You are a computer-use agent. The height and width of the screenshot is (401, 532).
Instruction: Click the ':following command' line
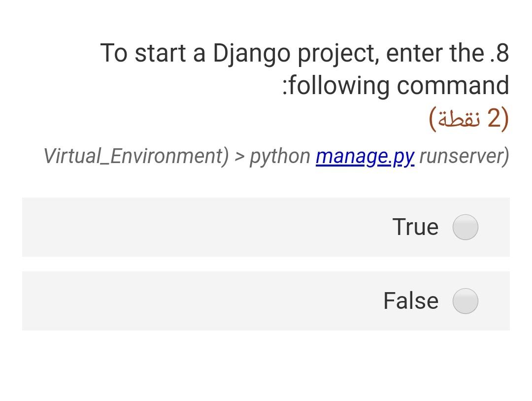tap(396, 86)
